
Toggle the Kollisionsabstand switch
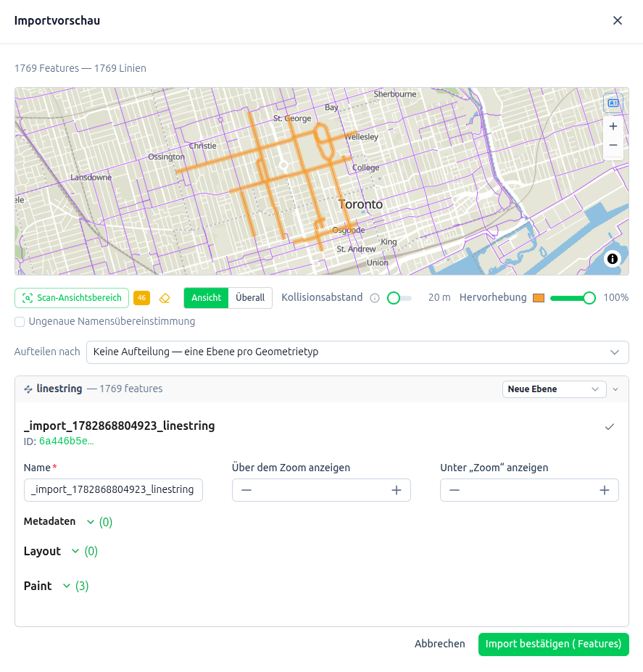point(399,298)
